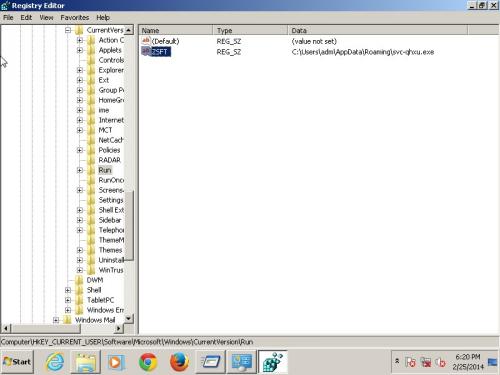
Task: Click the Type column header
Action: click(x=250, y=30)
